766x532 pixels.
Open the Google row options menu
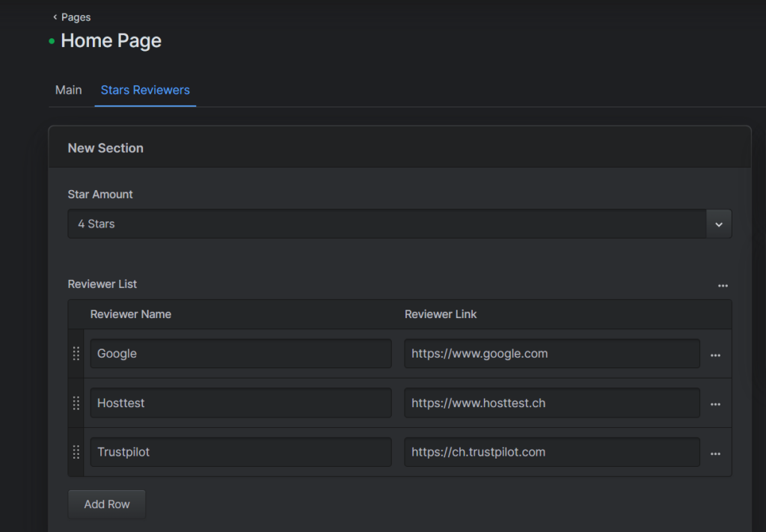pyautogui.click(x=715, y=355)
